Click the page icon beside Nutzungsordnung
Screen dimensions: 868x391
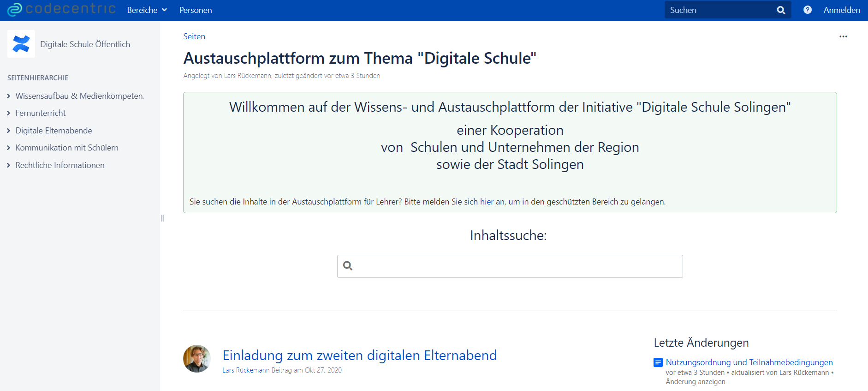pyautogui.click(x=658, y=363)
